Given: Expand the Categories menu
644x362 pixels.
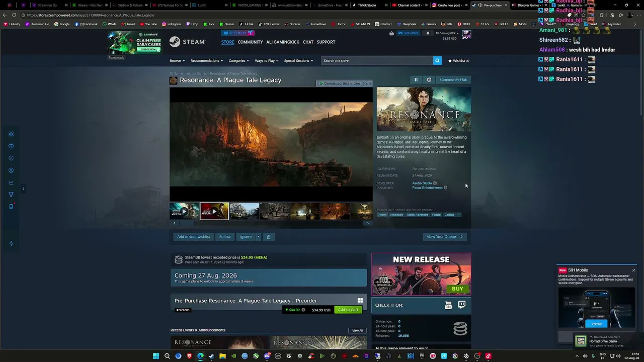Looking at the screenshot, I should tap(239, 60).
